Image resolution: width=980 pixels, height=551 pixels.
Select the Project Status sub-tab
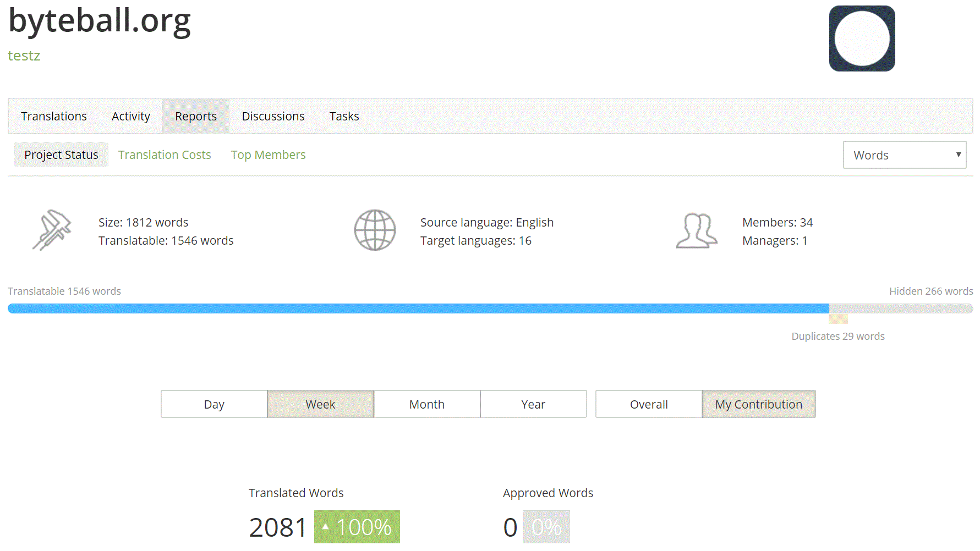tap(61, 155)
